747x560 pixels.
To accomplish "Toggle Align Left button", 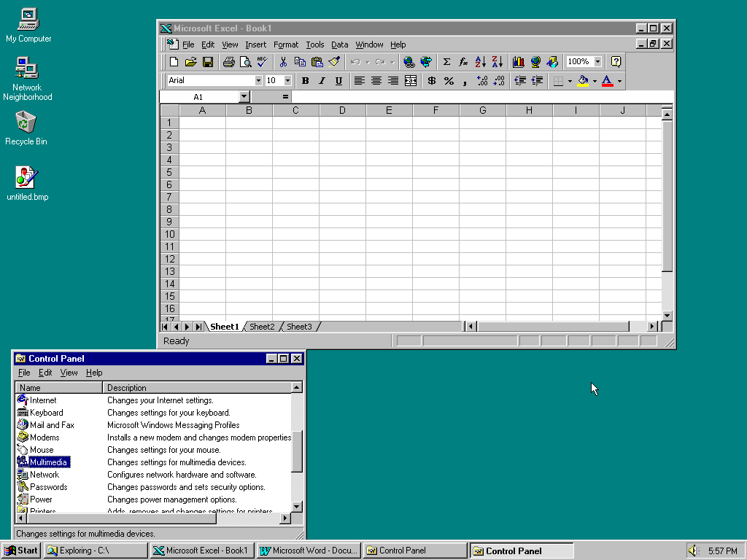I will pyautogui.click(x=359, y=81).
